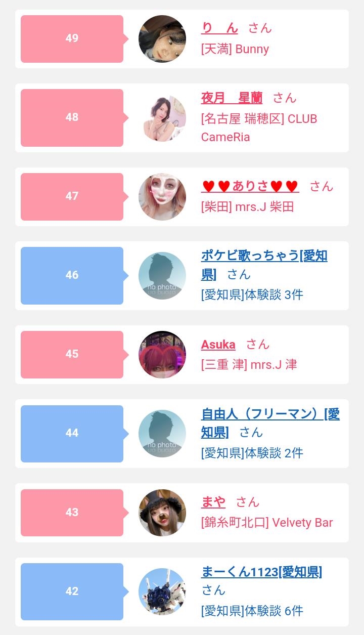Click the robot avatar for まーくん1123
The image size is (364, 635).
(162, 591)
